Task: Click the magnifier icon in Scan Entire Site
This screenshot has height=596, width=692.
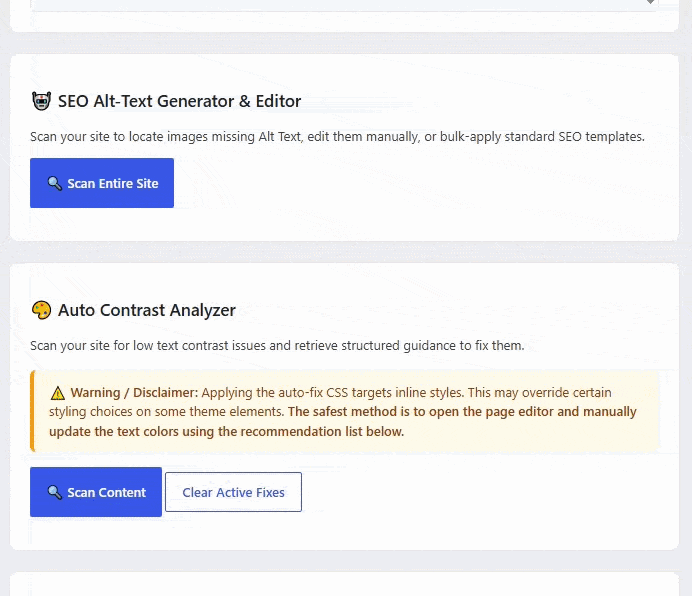Action: (54, 183)
